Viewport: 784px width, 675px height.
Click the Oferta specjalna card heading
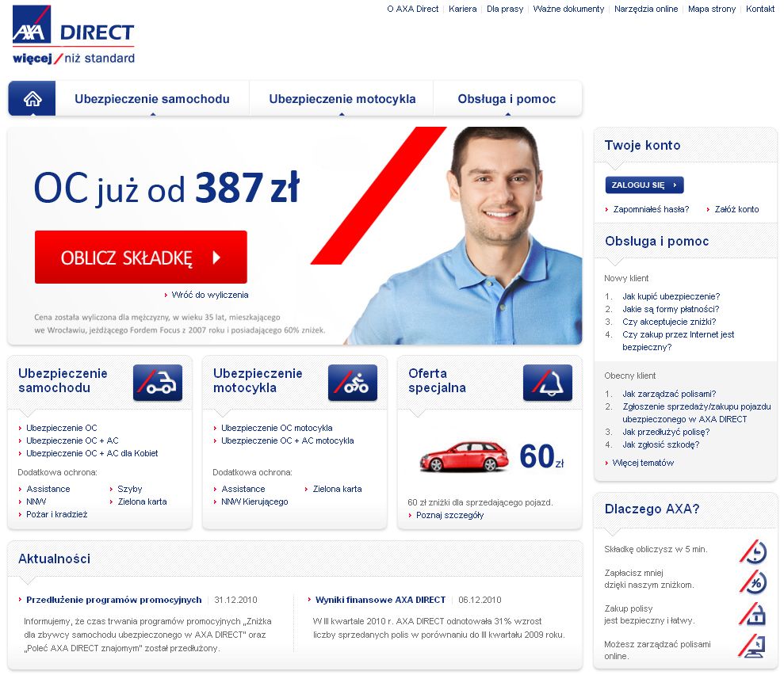437,380
